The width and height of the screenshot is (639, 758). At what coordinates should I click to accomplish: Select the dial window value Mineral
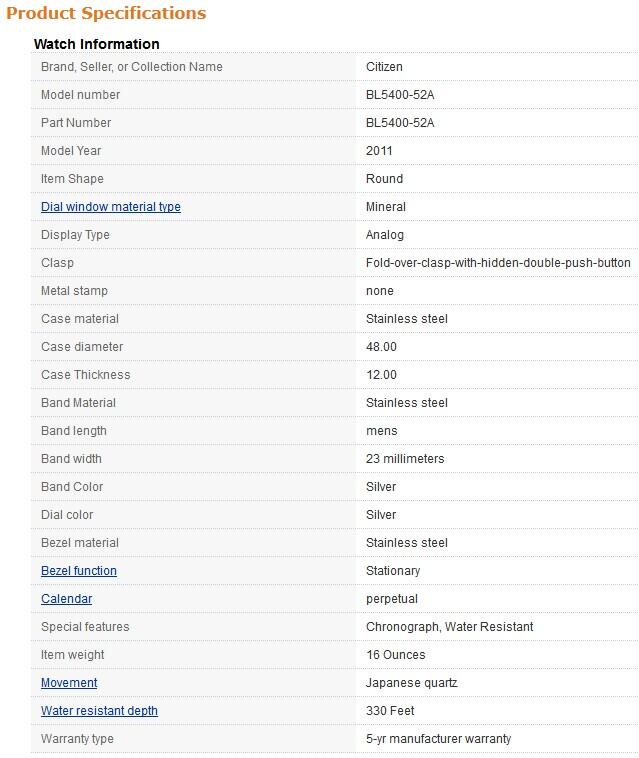[x=386, y=207]
